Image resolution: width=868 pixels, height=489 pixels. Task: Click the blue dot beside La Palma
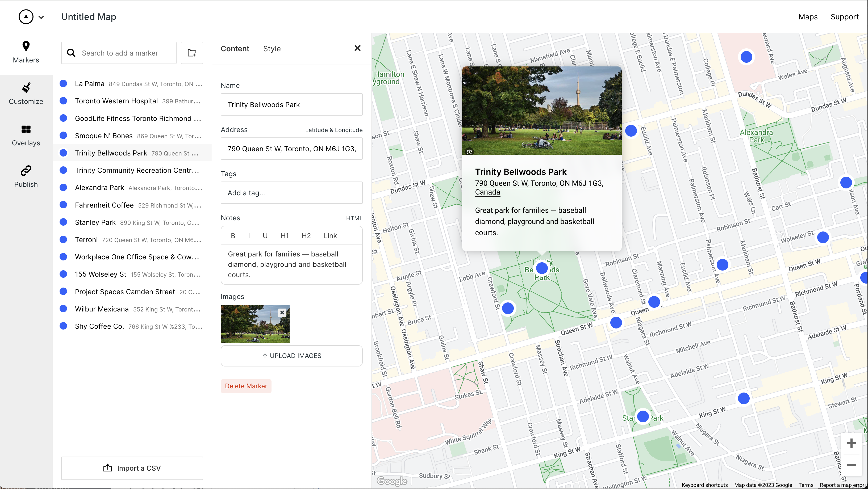[63, 83]
